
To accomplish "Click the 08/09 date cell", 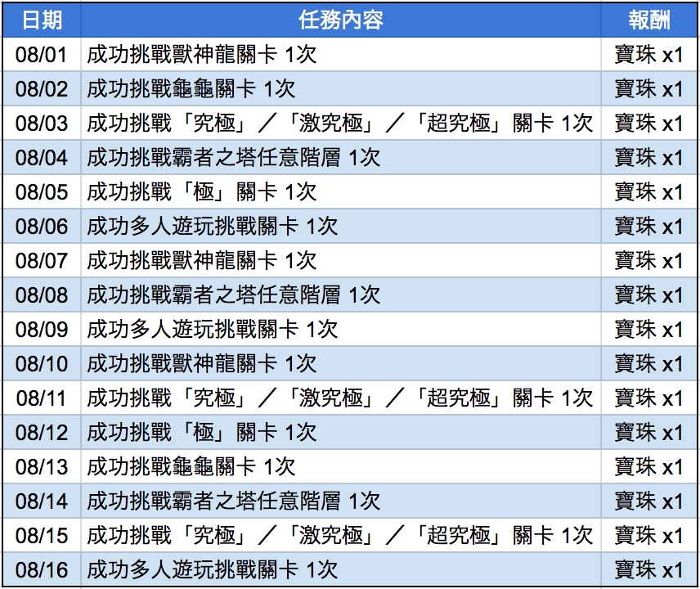I will pos(42,330).
